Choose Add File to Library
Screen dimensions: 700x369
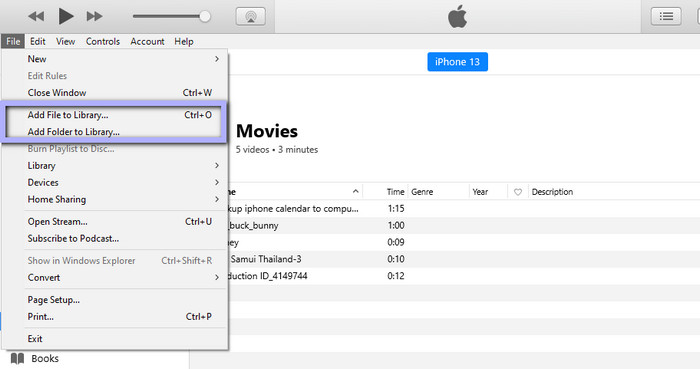point(115,115)
